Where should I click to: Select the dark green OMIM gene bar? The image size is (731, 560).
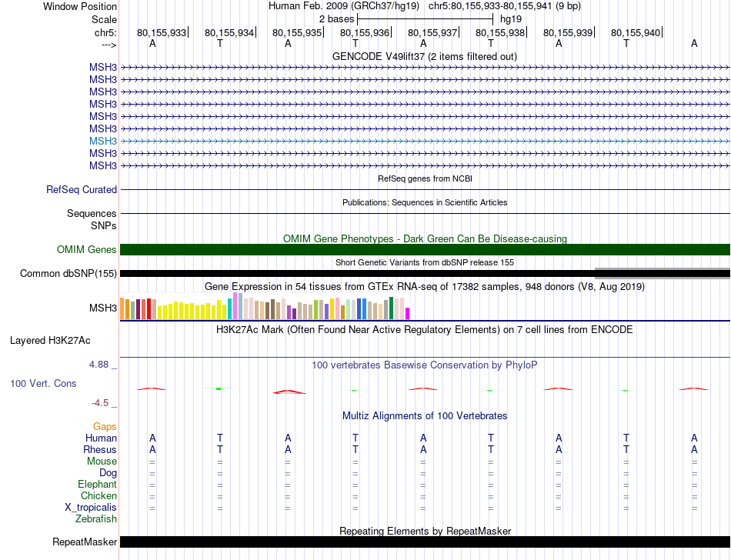(425, 249)
